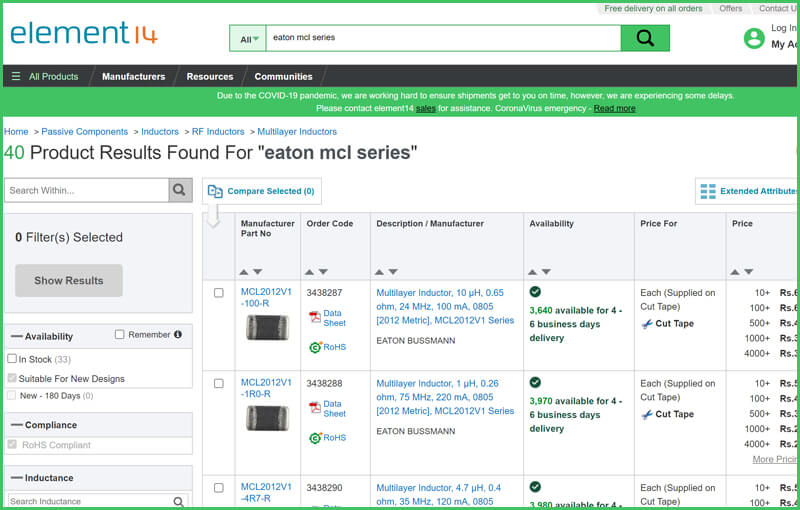Screen dimensions: 800x510
Task: Click the sales link in banner
Action: (426, 108)
